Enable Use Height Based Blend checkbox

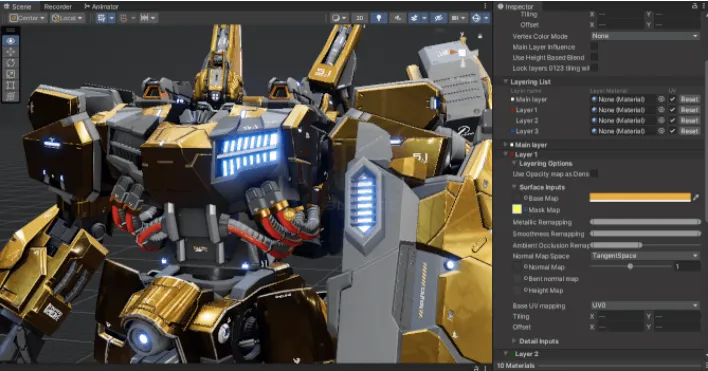point(594,57)
